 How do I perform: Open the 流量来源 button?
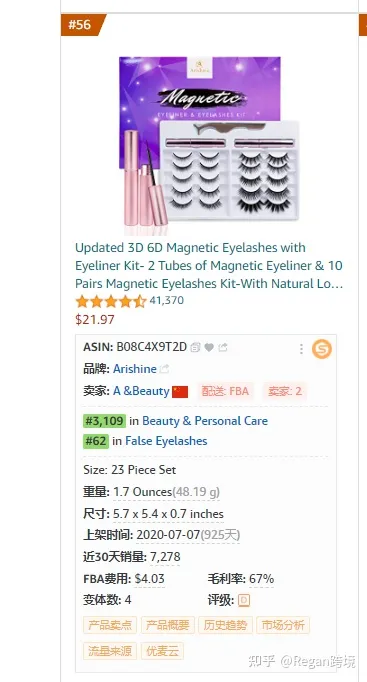click(x=110, y=651)
